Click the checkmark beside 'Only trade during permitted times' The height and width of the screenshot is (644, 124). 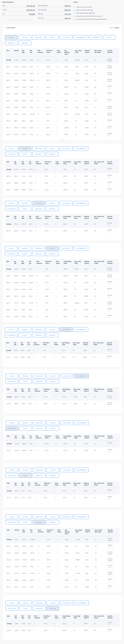tap(74, 13)
